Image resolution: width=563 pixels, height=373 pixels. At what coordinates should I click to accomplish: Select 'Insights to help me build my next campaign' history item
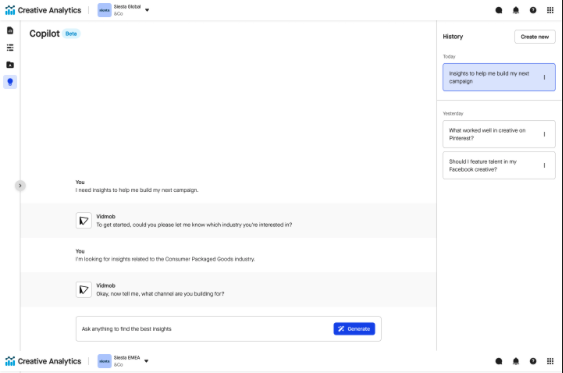pyautogui.click(x=499, y=77)
